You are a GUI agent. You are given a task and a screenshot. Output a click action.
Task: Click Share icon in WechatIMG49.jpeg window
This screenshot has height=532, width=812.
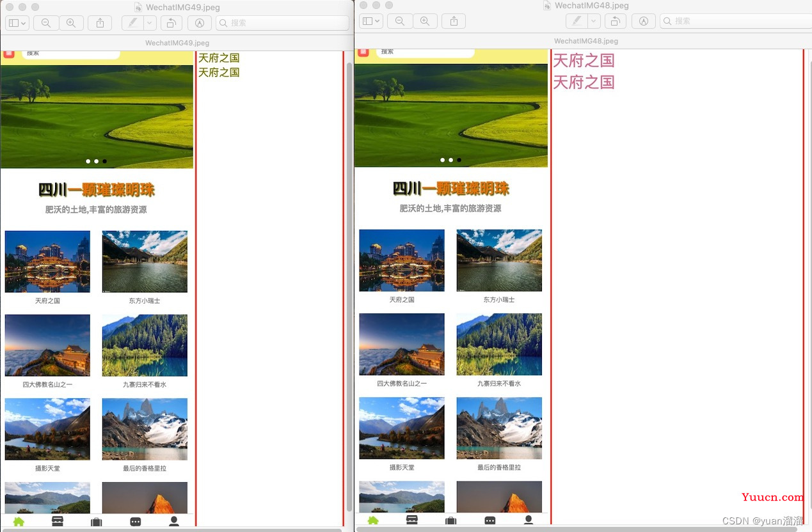[100, 23]
